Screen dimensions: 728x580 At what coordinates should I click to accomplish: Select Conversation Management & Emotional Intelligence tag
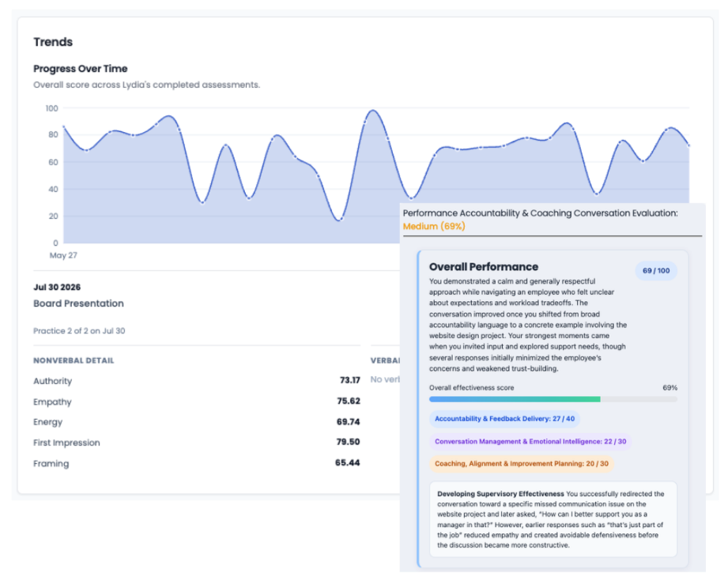(x=530, y=441)
